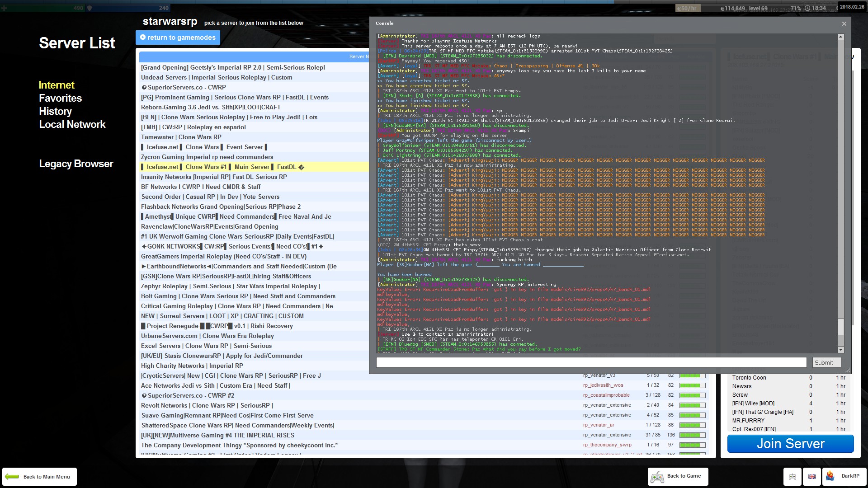Open the small gamepad options icon
Image resolution: width=868 pixels, height=488 pixels.
click(793, 476)
